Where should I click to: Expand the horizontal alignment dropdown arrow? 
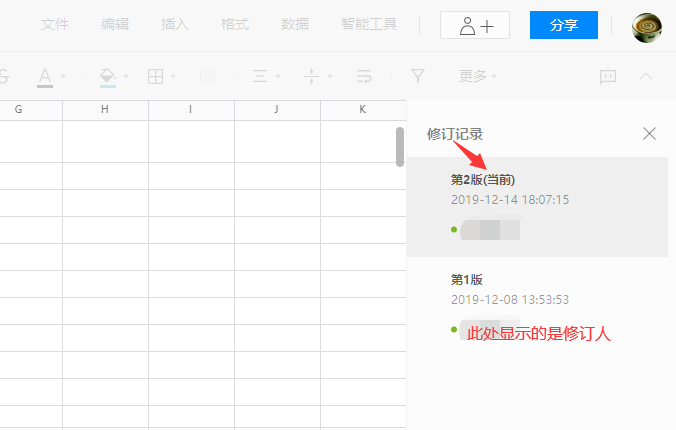click(x=278, y=77)
